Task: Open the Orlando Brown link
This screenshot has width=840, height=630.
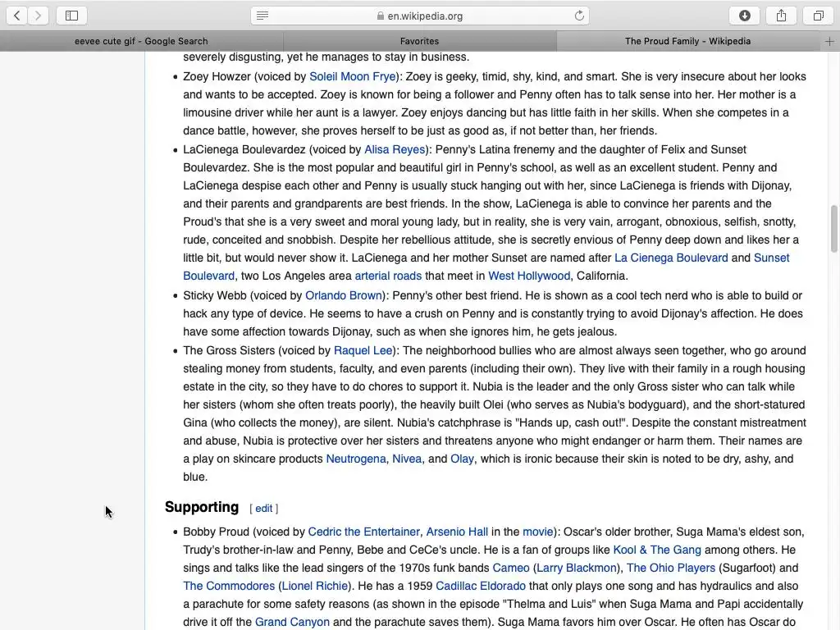Action: pos(344,295)
